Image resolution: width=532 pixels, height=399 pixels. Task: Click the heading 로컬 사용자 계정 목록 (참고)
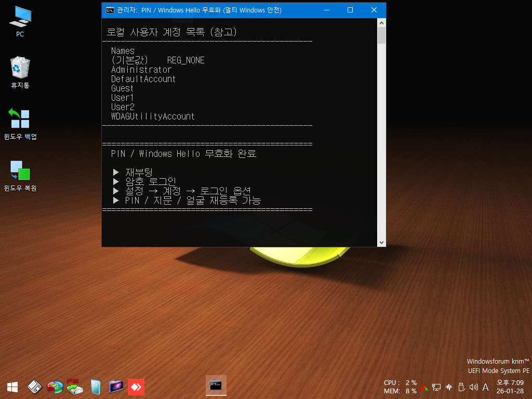171,32
